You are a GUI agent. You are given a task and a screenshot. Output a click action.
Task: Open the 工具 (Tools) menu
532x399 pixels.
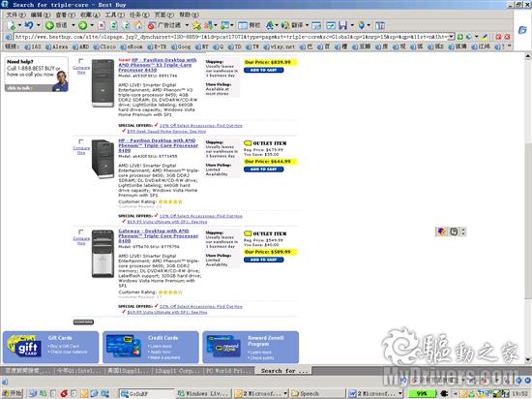(x=115, y=15)
